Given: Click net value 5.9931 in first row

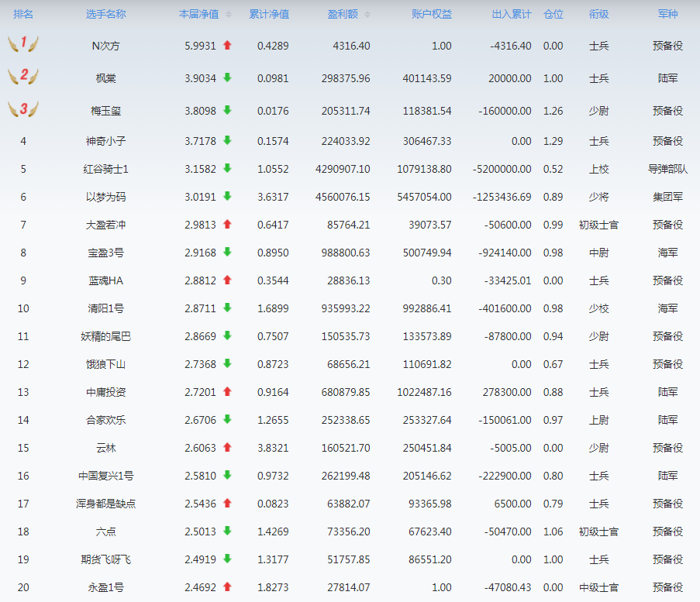Looking at the screenshot, I should pyautogui.click(x=200, y=46).
